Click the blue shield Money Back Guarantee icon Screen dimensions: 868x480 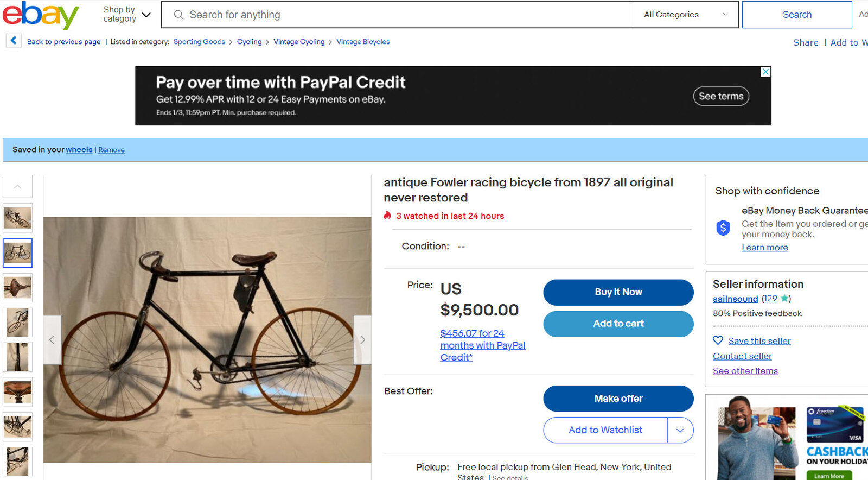[723, 228]
